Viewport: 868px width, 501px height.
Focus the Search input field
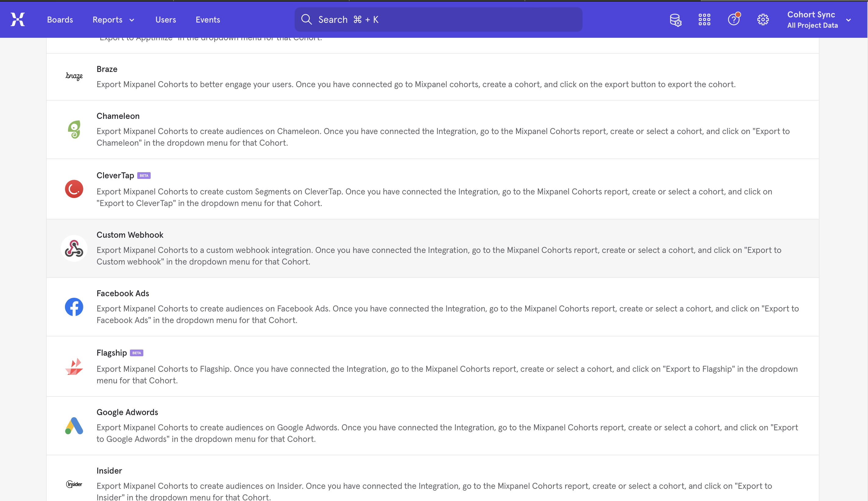coord(438,20)
